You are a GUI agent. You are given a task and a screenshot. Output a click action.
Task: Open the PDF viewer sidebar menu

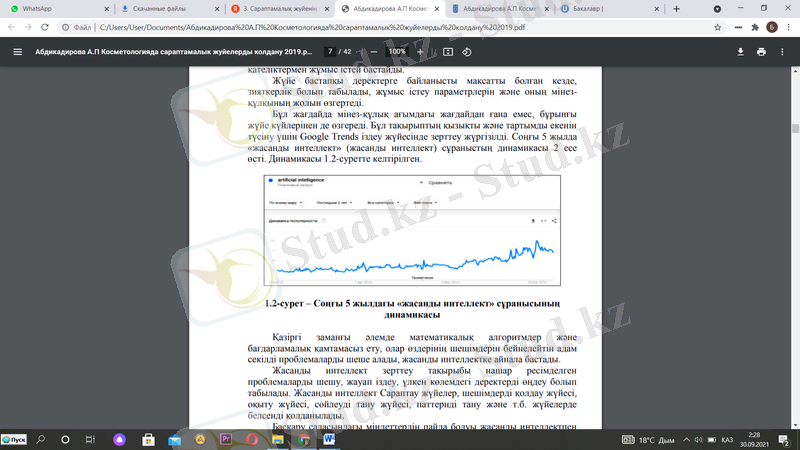[17, 52]
